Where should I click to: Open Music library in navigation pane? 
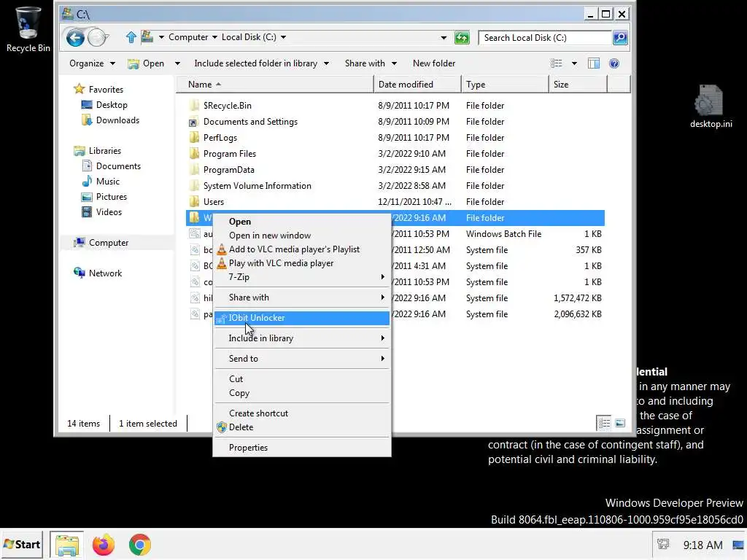[x=108, y=182]
